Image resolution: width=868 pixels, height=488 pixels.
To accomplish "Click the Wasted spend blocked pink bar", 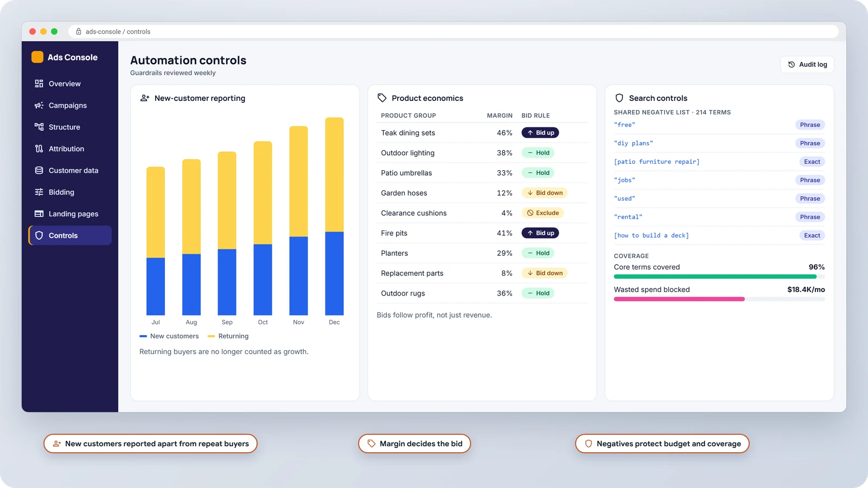I will [x=679, y=299].
